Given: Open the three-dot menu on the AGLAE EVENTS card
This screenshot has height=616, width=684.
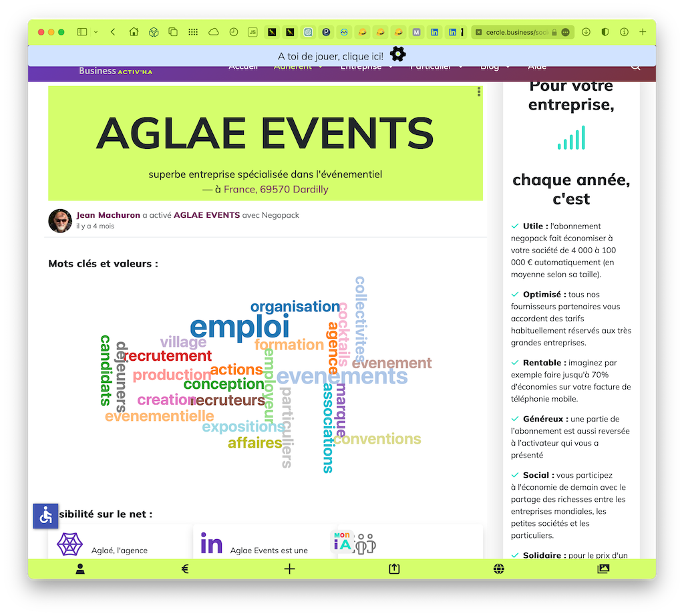Looking at the screenshot, I should click(x=479, y=92).
